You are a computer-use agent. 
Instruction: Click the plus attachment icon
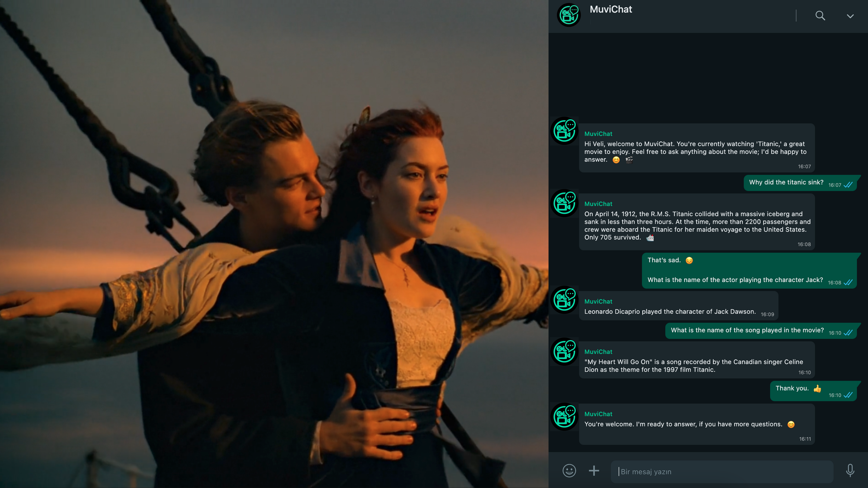point(594,471)
